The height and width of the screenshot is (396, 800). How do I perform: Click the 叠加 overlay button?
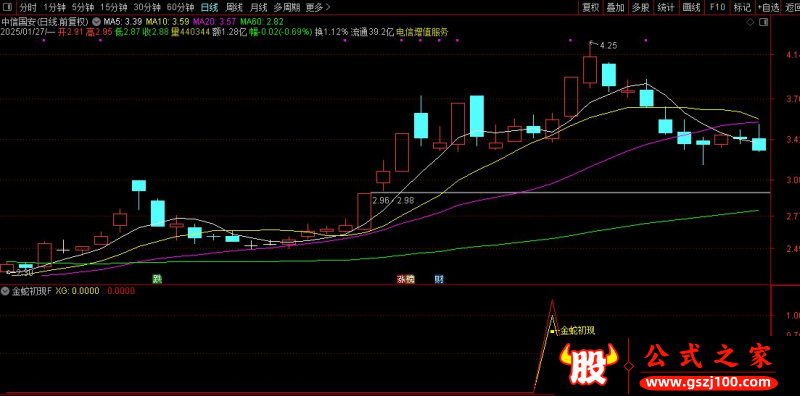(615, 8)
